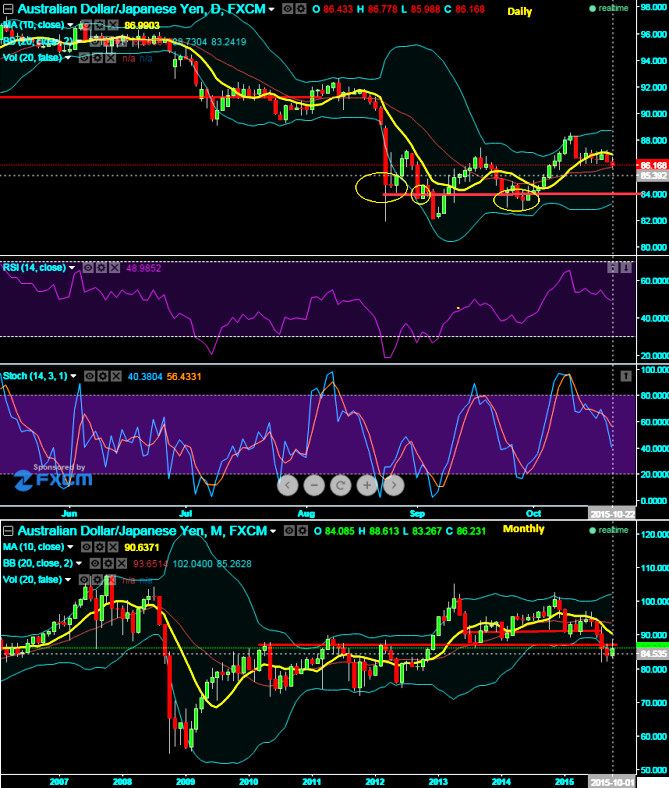
Task: Toggle visibility of Monthly chart main series
Action: pos(289,531)
